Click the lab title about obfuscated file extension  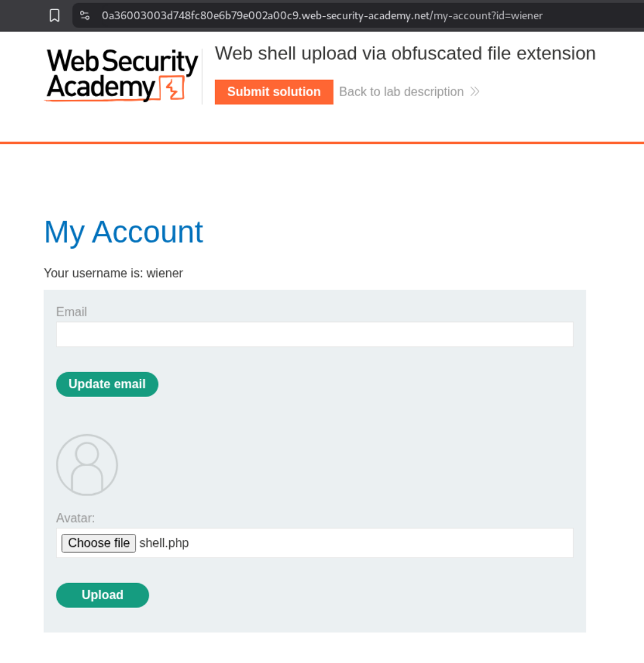tap(405, 53)
